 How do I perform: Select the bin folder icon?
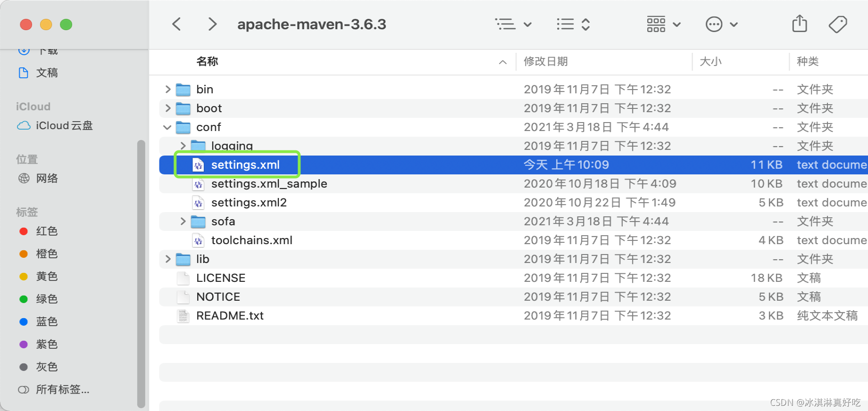click(x=183, y=90)
